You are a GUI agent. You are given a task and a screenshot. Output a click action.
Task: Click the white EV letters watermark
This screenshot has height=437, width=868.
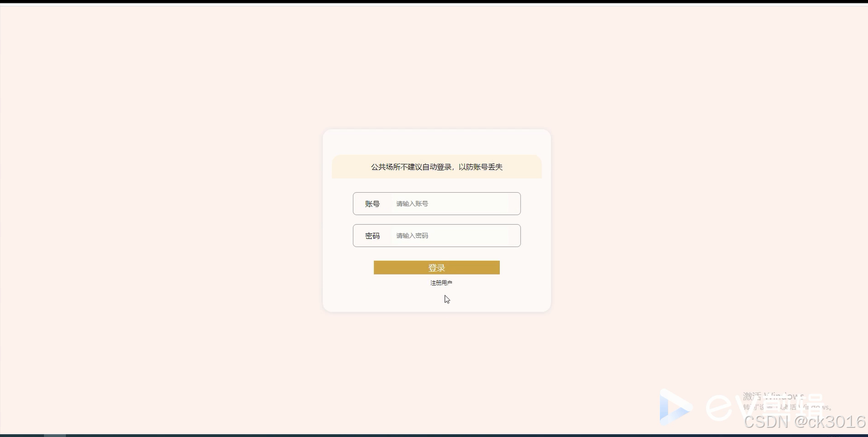coord(724,407)
